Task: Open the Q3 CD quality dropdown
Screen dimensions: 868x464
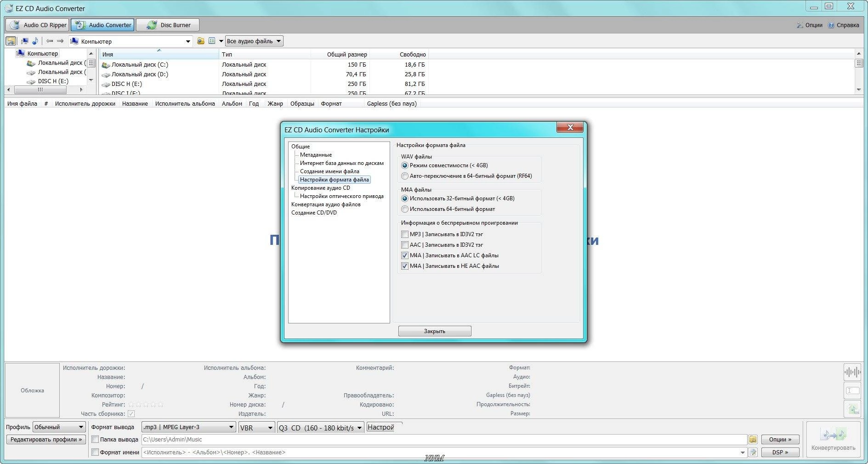Action: click(x=321, y=427)
